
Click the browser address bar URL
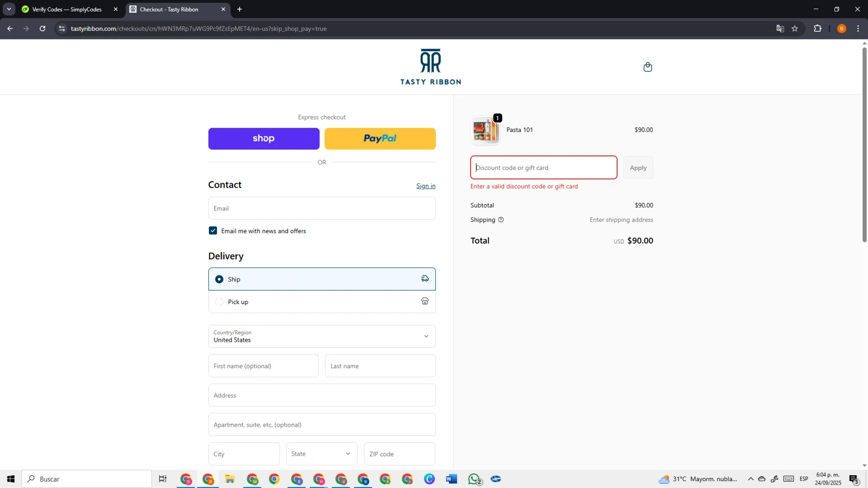[198, 28]
